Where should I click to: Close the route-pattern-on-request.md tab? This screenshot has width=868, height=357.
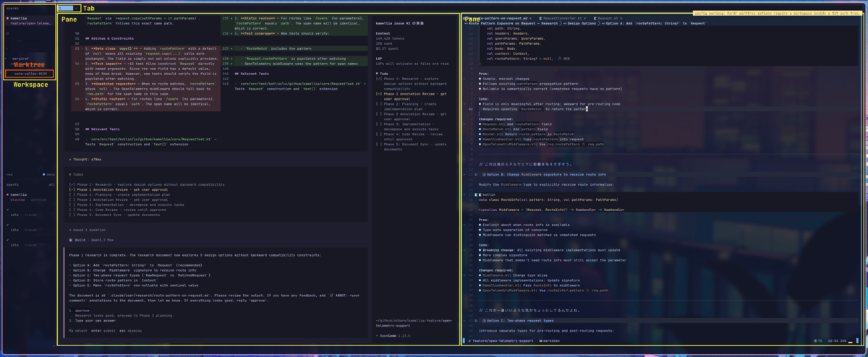pyautogui.click(x=531, y=17)
